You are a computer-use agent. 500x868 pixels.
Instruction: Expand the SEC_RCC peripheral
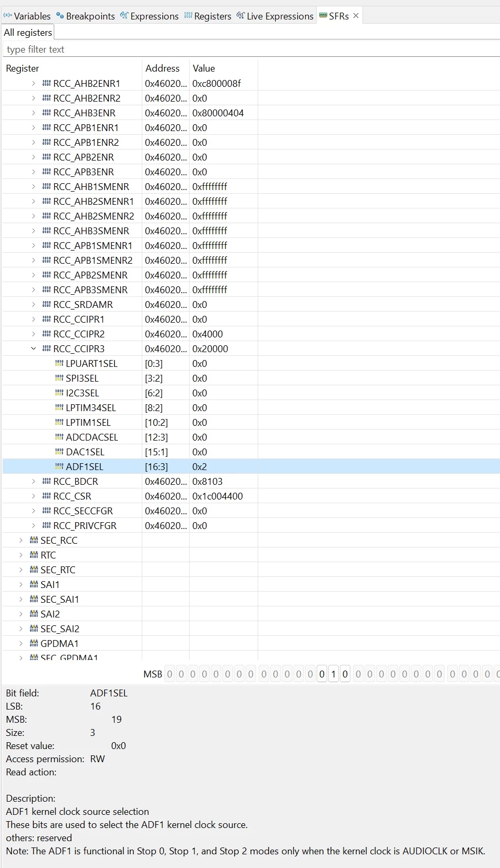[21, 540]
